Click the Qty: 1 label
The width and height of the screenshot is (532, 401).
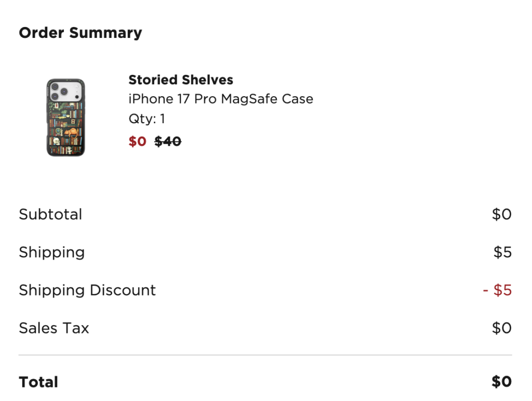147,119
